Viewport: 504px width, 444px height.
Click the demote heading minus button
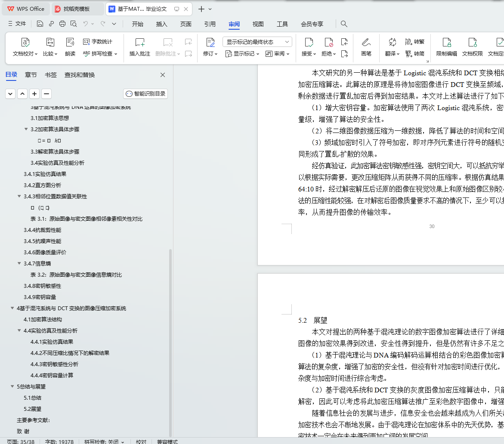pyautogui.click(x=46, y=94)
